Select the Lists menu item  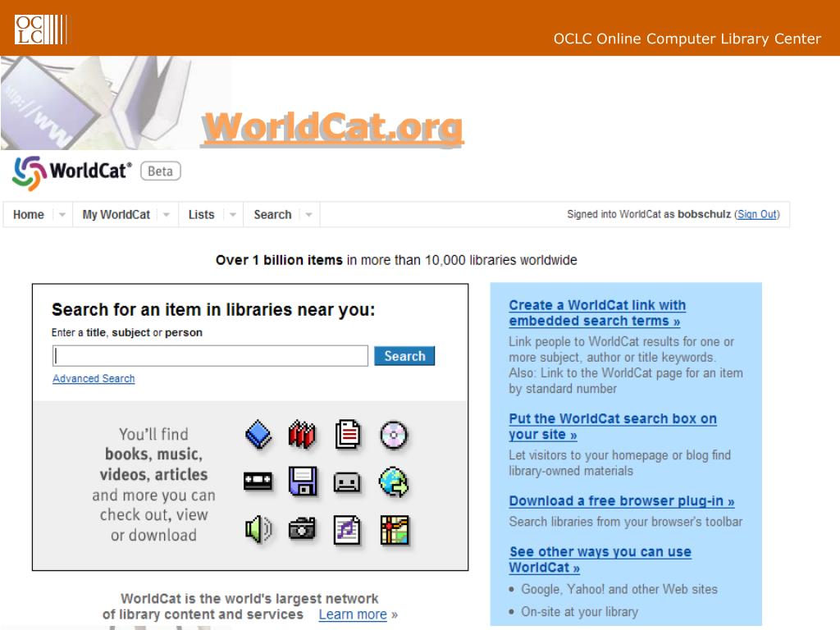pos(201,215)
